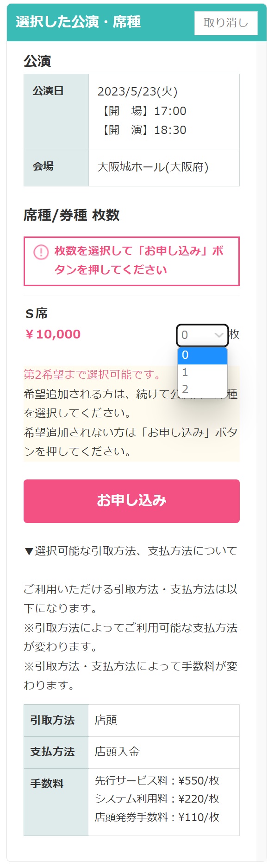Click the dropdown chevron arrow beside 枚
Image resolution: width=274 pixels, height=868 pixels.
[219, 335]
